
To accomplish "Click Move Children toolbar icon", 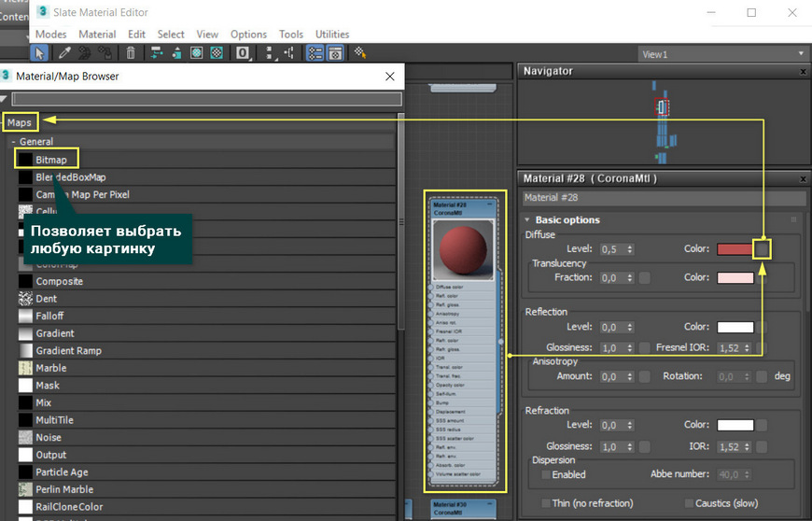I will click(x=156, y=53).
